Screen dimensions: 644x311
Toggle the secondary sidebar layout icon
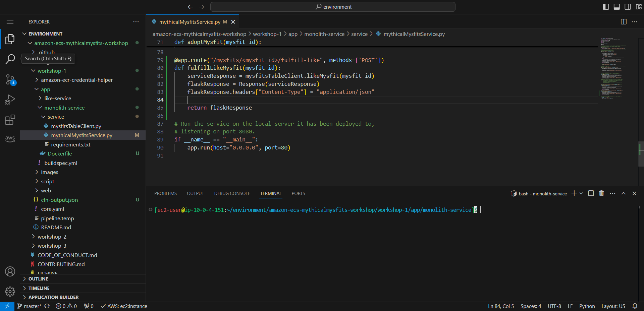628,7
